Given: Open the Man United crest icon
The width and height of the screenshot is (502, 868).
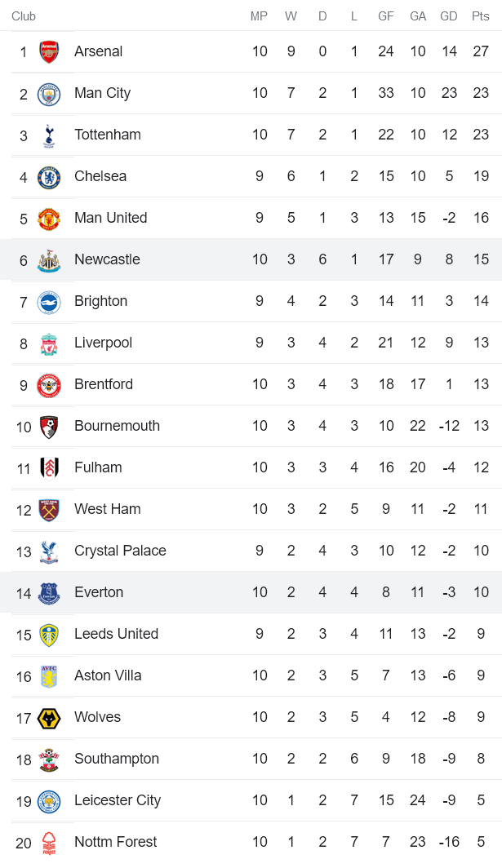Looking at the screenshot, I should [x=49, y=219].
